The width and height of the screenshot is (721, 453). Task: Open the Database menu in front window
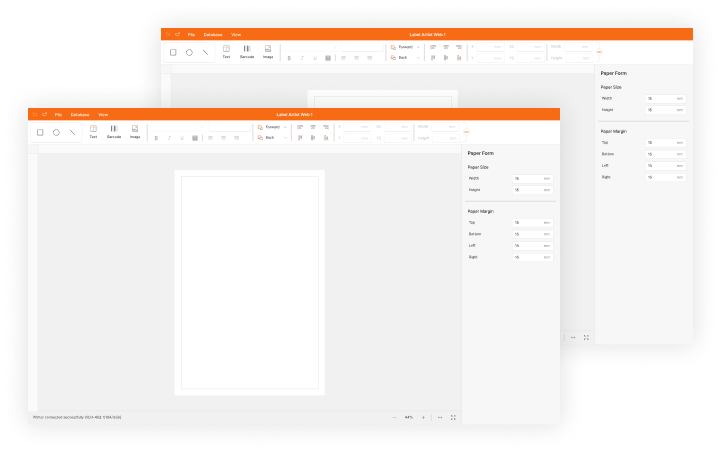(79, 115)
